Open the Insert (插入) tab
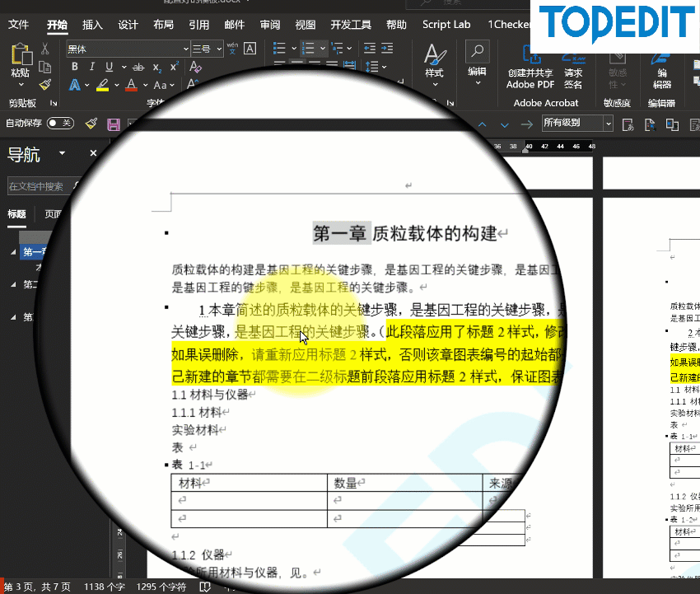 92,25
